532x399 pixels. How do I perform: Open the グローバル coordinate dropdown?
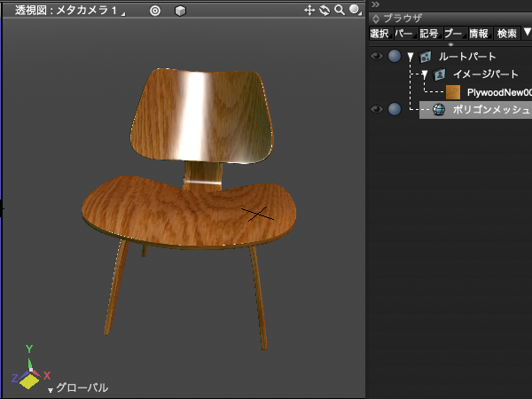coord(78,387)
